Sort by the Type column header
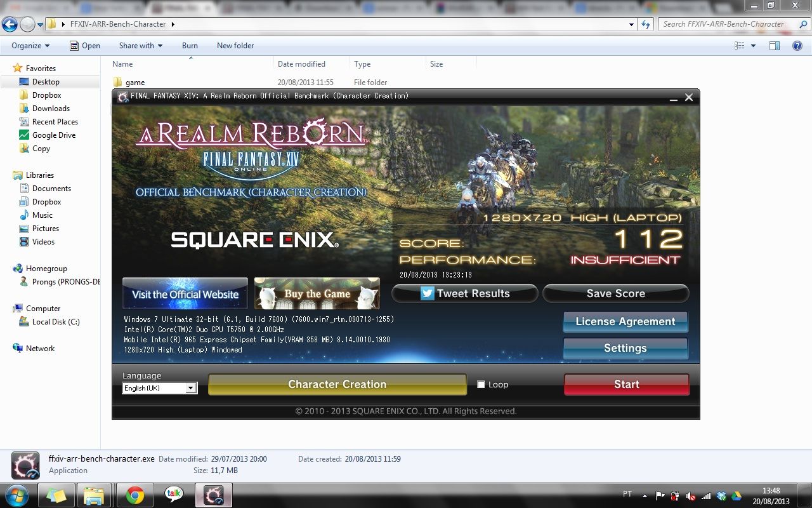 362,63
